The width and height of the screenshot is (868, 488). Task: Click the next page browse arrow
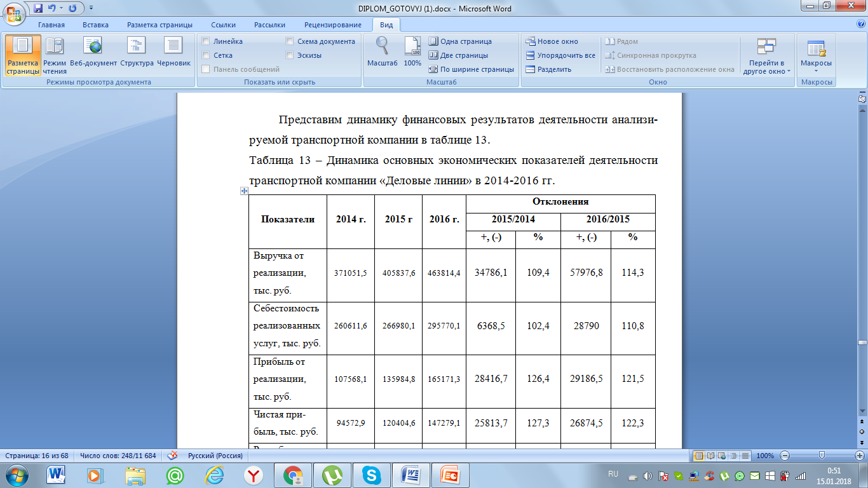862,442
